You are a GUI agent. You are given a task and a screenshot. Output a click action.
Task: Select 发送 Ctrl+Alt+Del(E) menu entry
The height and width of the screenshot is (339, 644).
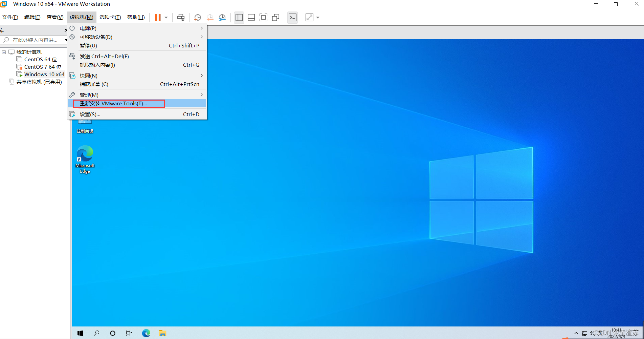point(137,56)
